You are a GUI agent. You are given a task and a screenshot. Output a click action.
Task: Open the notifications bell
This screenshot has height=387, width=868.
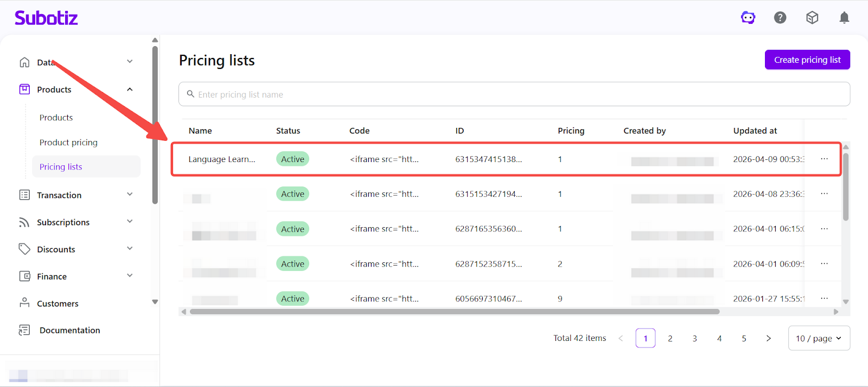[844, 18]
